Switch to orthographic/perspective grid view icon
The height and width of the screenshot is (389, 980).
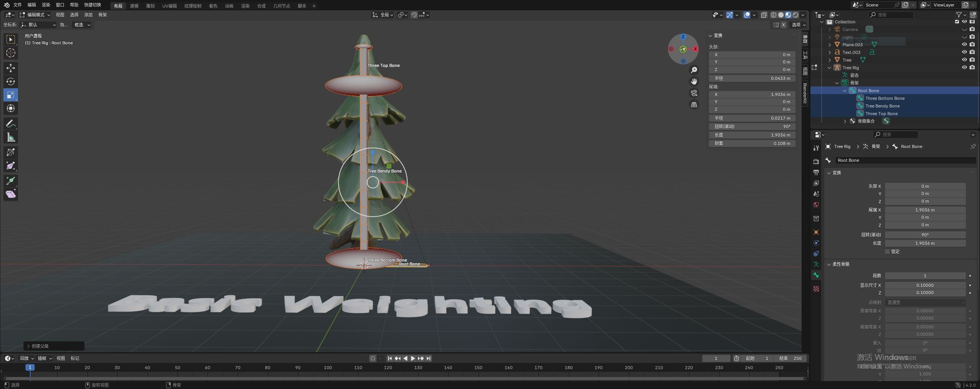[694, 104]
